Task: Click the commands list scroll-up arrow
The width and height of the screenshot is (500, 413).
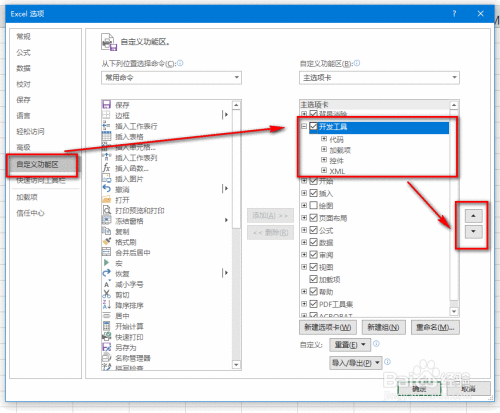Action: pos(236,105)
